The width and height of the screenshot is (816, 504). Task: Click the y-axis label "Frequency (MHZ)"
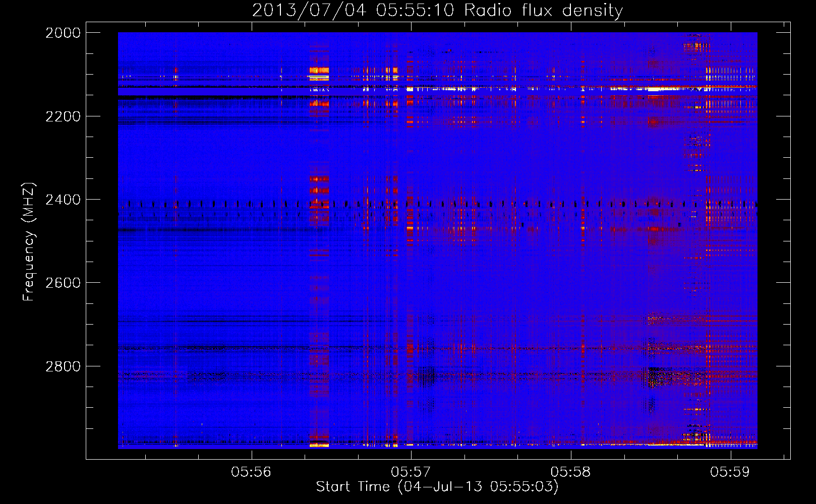tap(29, 242)
